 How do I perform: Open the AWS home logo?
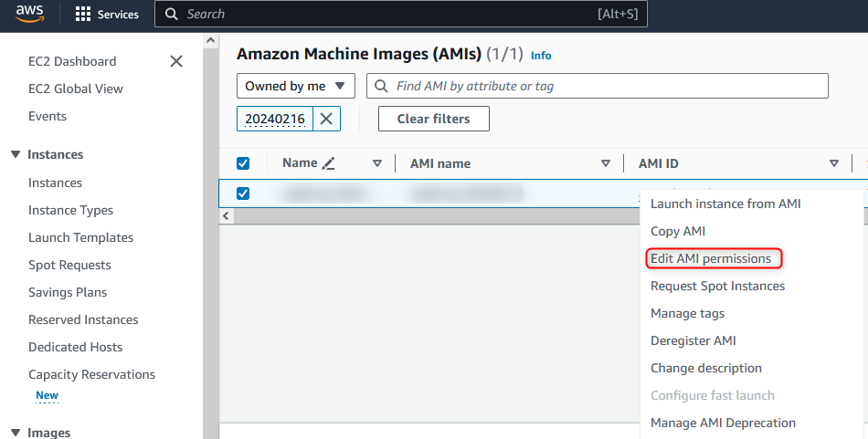29,14
